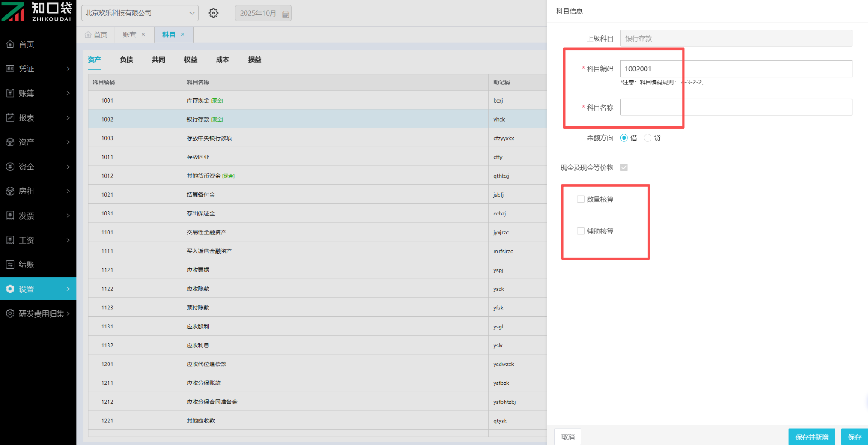Open the 北京欢乐科技有限公司 company dropdown

point(140,13)
